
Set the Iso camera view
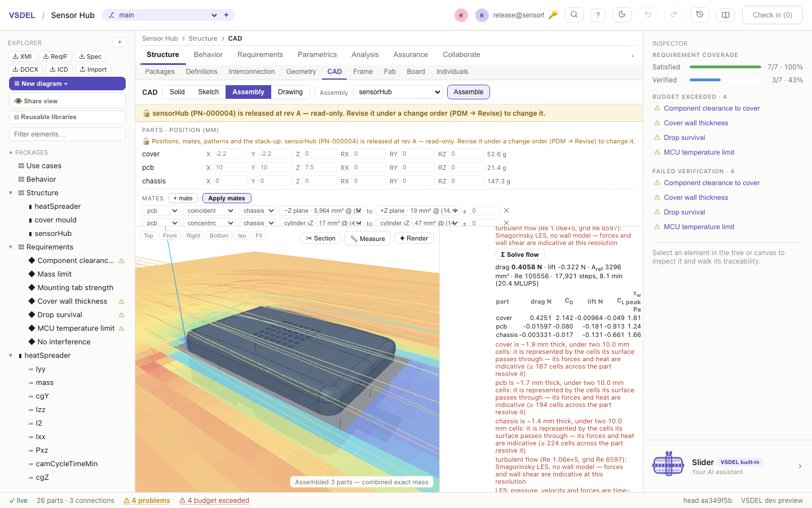[242, 235]
